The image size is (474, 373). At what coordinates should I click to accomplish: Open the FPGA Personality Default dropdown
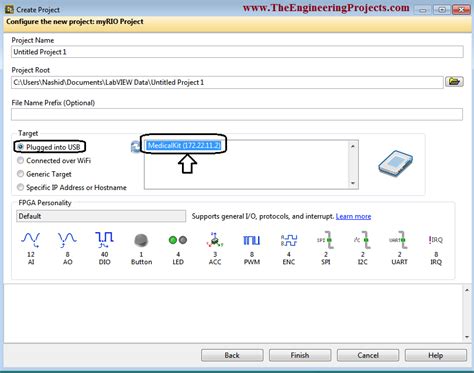[101, 216]
